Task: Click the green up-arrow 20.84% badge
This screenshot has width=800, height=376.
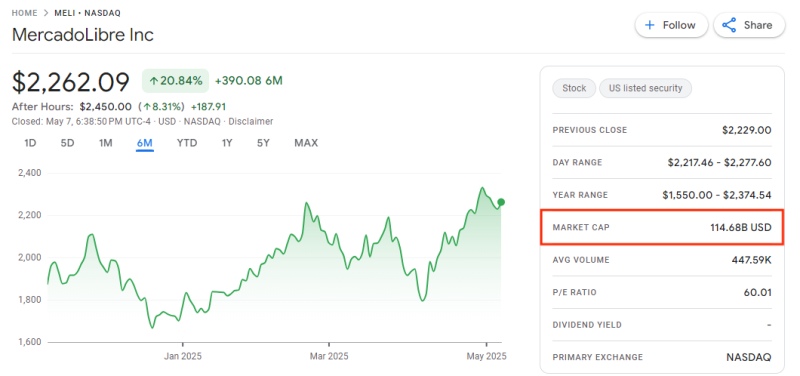Action: pyautogui.click(x=176, y=81)
